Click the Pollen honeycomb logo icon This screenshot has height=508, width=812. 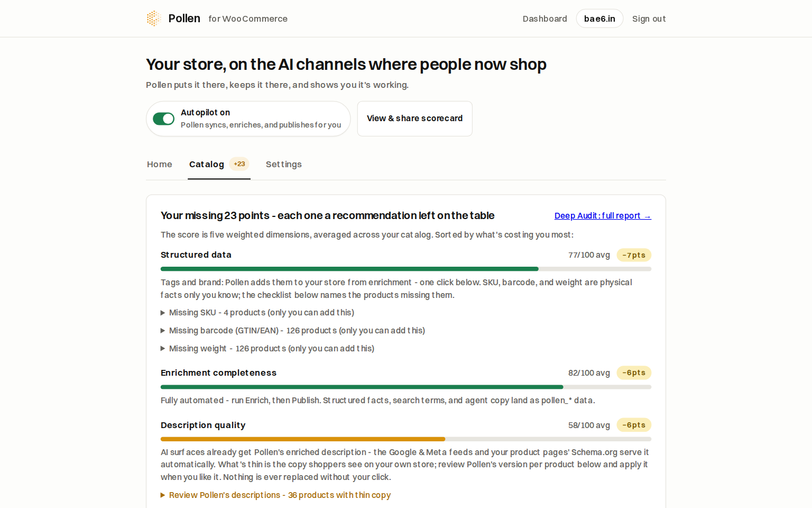(153, 19)
